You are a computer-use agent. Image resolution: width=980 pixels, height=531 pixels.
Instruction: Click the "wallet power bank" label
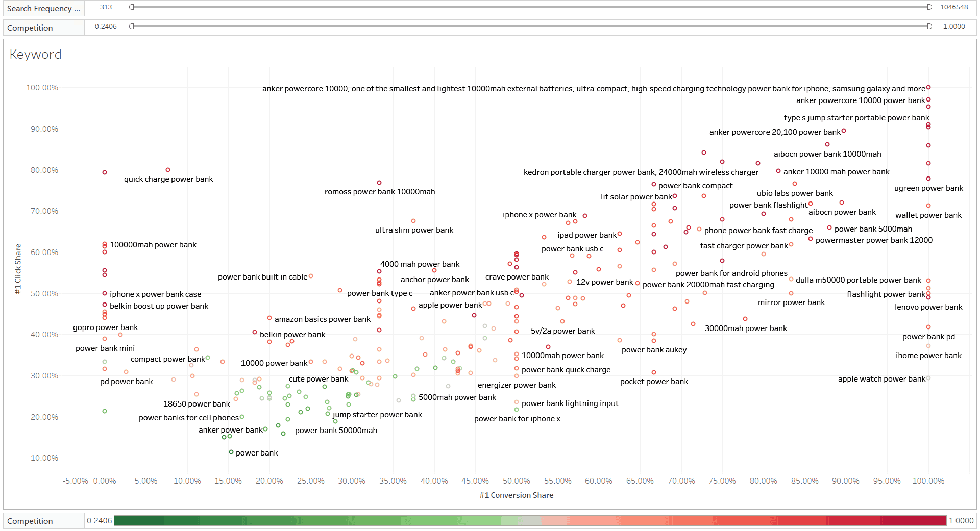928,215
